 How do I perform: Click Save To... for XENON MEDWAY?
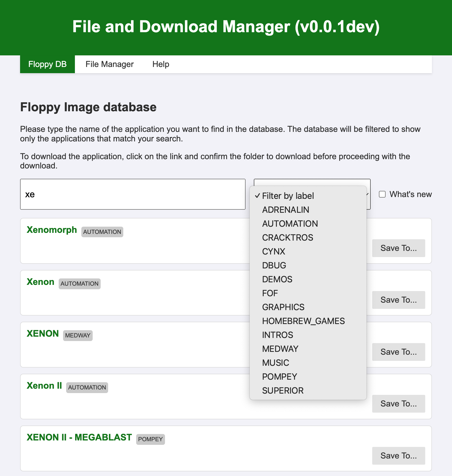pyautogui.click(x=398, y=352)
